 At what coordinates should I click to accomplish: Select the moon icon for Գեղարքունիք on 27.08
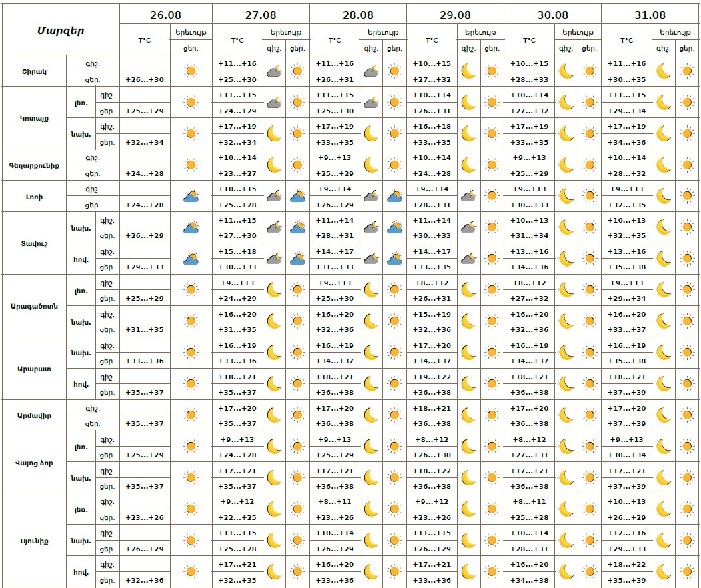coord(274,165)
